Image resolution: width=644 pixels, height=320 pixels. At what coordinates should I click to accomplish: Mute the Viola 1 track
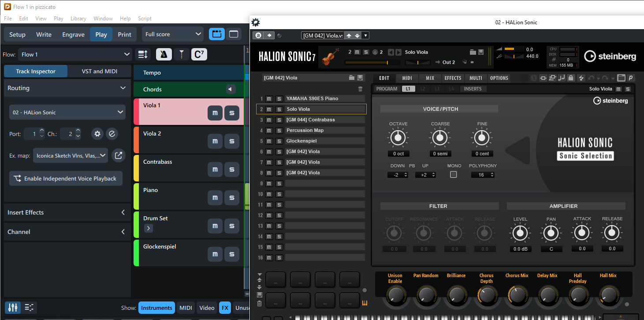point(215,113)
